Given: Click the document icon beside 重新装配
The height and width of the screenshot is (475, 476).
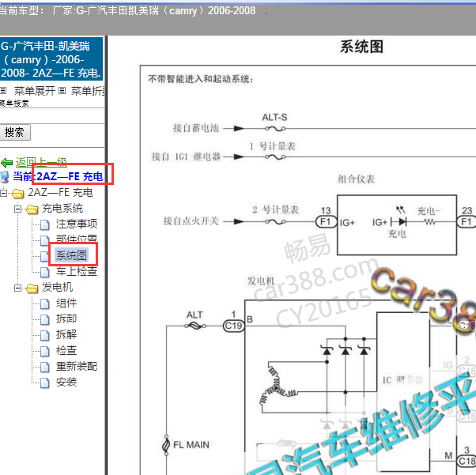Looking at the screenshot, I should click(x=45, y=368).
